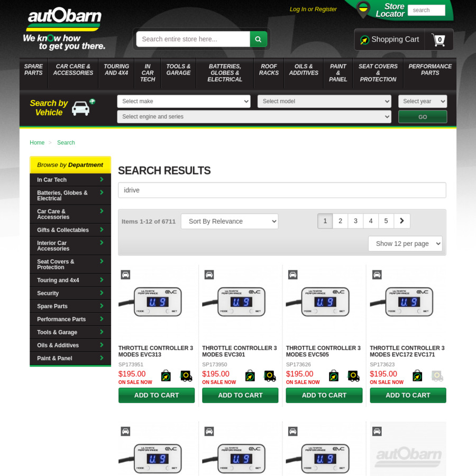Click the green magnifier search icon
Viewport: 476px width, 476px height.
[x=259, y=39]
